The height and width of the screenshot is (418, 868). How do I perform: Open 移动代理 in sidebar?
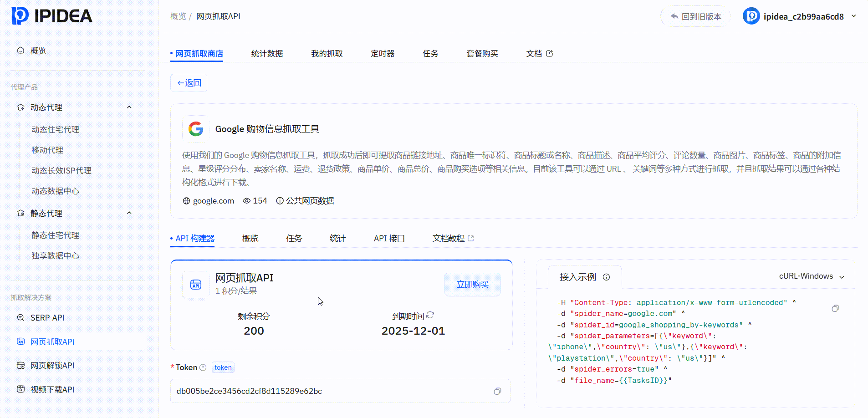47,150
